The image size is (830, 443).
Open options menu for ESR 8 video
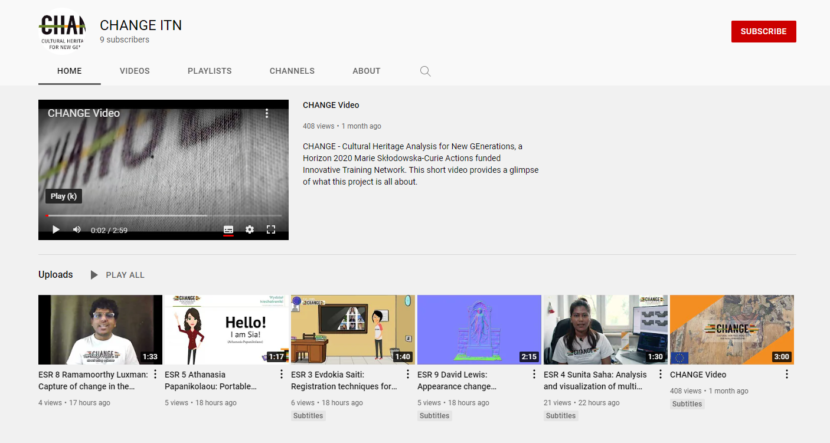point(156,375)
